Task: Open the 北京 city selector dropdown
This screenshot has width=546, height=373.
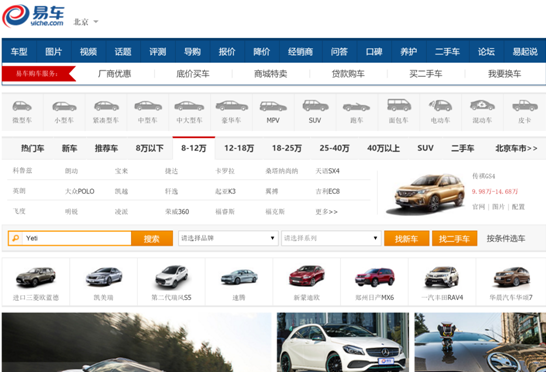Action: [86, 22]
